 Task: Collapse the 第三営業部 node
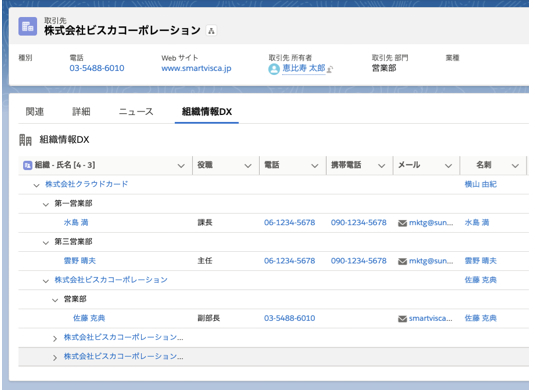pos(46,243)
